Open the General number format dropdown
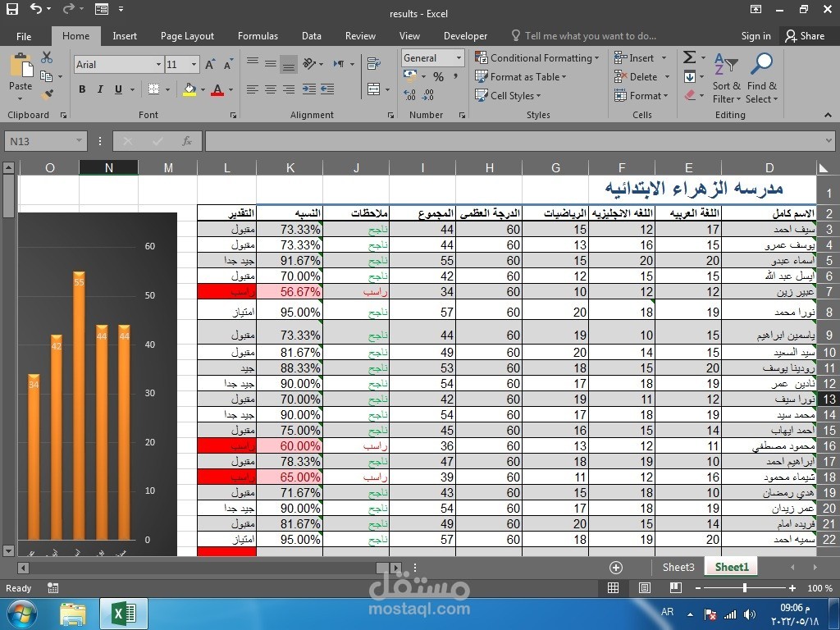Screen dimensions: 840x630 (x=459, y=58)
